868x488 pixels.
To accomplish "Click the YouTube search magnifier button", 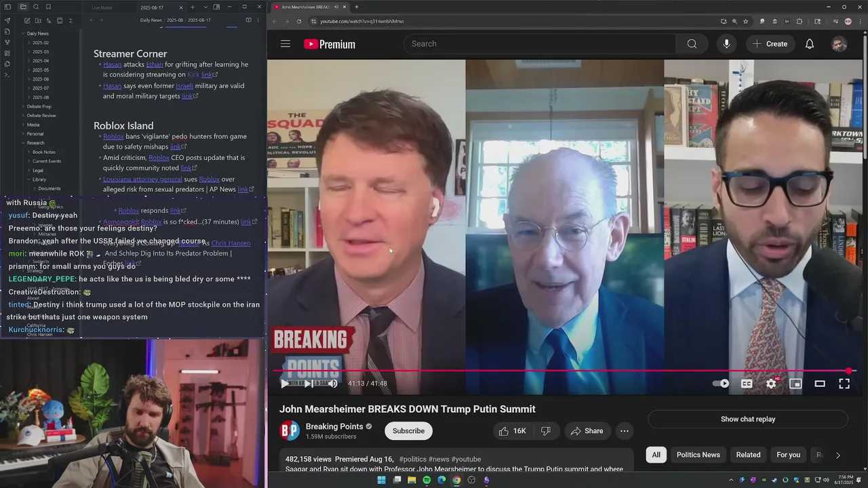I will click(692, 44).
